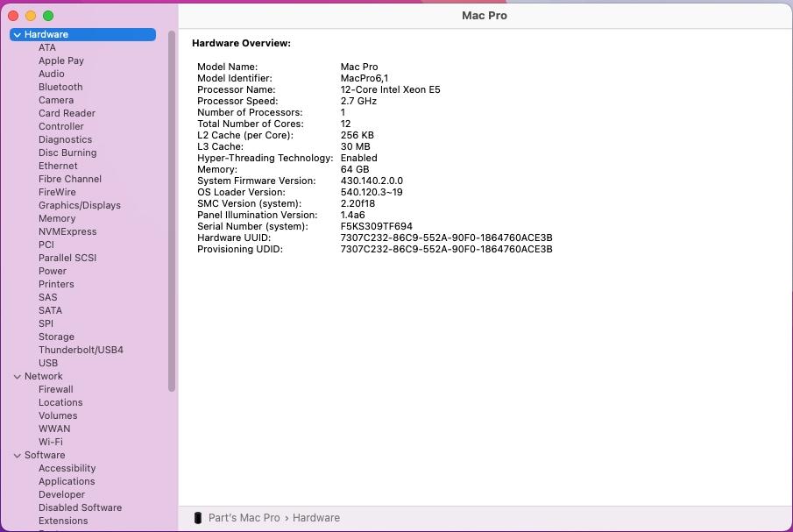Viewport: 793px width, 532px height.
Task: Show Thunderbolt/USB4 information
Action: 81,350
